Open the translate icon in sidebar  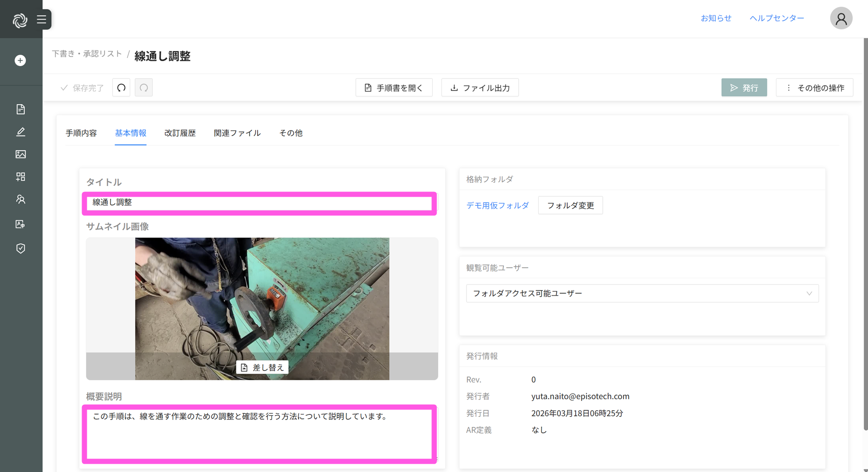point(20,224)
